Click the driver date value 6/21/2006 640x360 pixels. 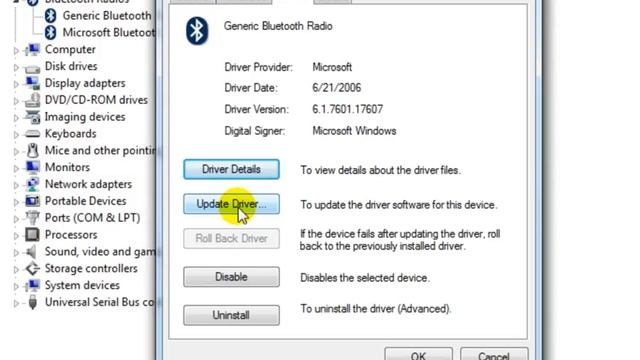pos(337,88)
